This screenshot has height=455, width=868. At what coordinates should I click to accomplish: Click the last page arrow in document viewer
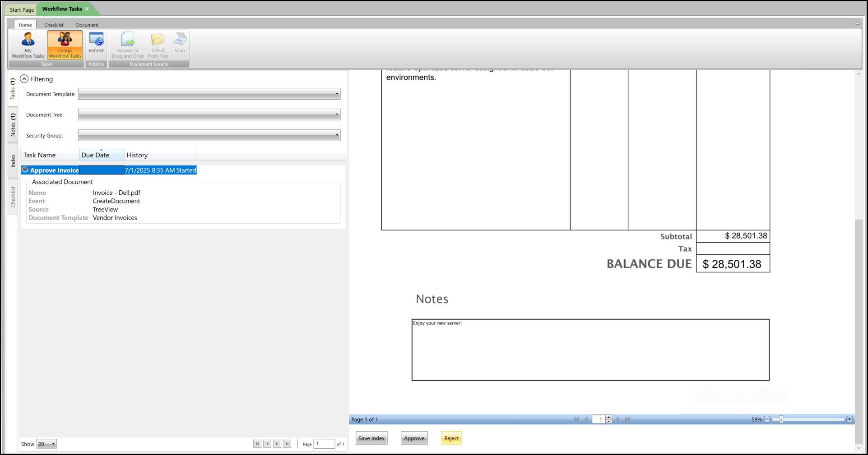627,419
